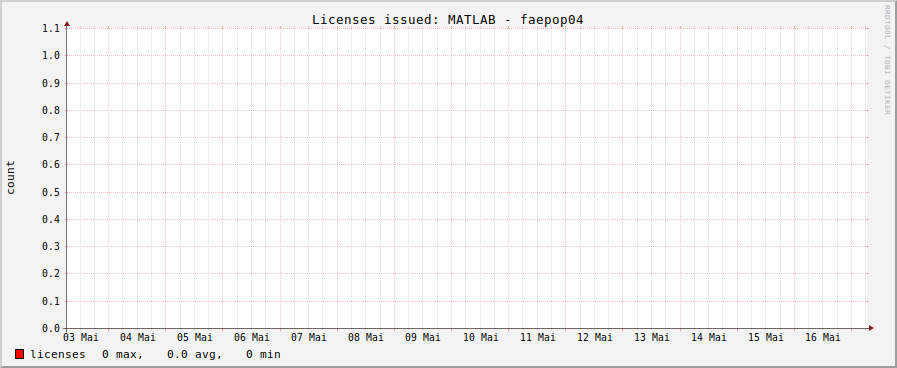
Task: Click the '13 Mai' date label
Action: pyautogui.click(x=652, y=338)
